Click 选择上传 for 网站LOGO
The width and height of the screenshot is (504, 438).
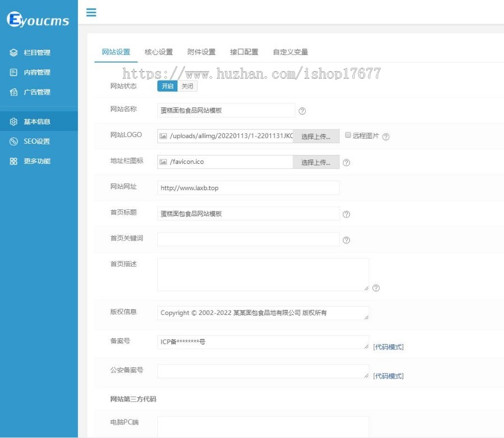point(316,136)
